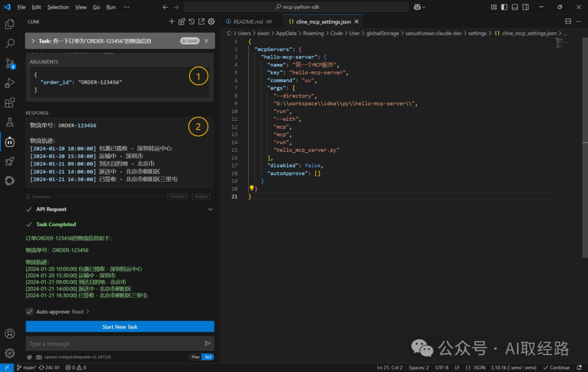Image resolution: width=588 pixels, height=372 pixels.
Task: Open Cline task history icon
Action: (192, 22)
